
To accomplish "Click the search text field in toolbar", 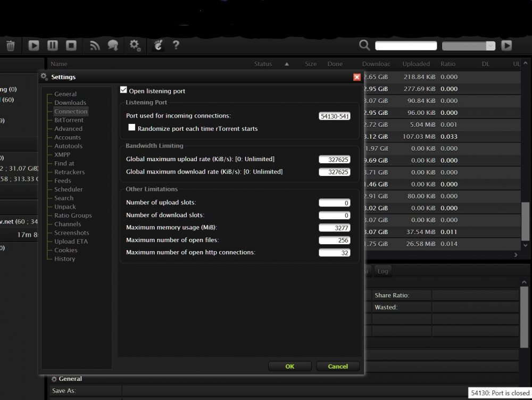I will click(x=406, y=46).
